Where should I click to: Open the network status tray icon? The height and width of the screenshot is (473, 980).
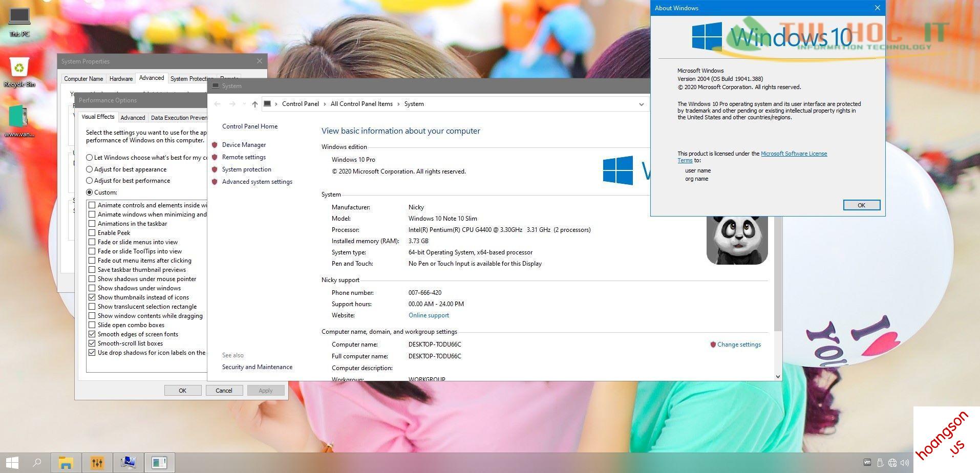click(x=892, y=463)
